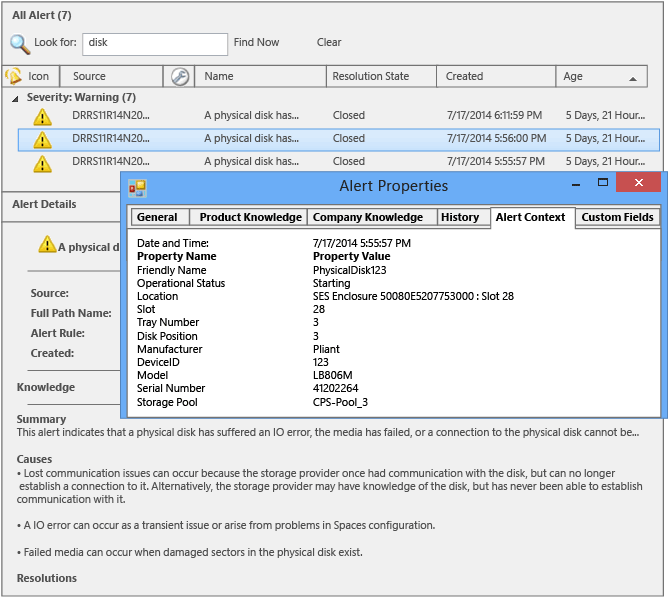
Task: Click Clear search button
Action: tap(329, 42)
